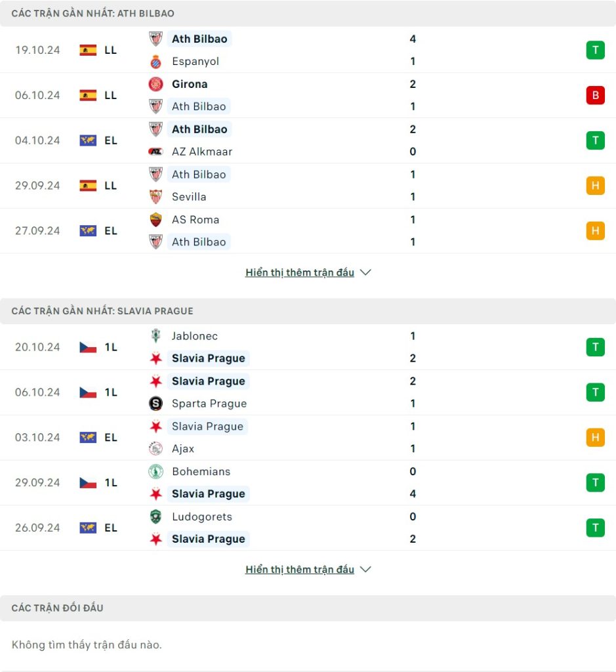This screenshot has height=672, width=616.
Task: Open 'Hiển thị thêm trận đấu' link under Slavia Prague
Action: click(x=299, y=570)
